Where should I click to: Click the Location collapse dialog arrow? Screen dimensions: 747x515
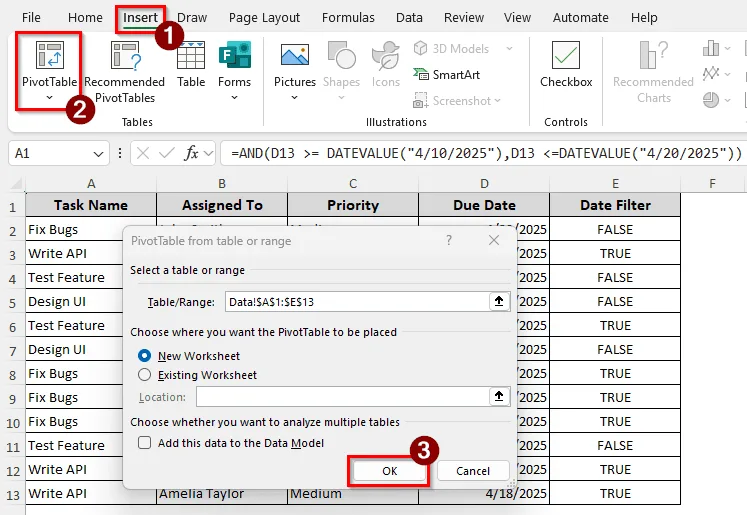click(x=499, y=396)
